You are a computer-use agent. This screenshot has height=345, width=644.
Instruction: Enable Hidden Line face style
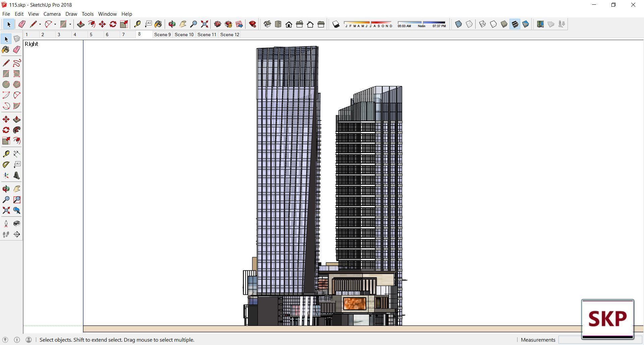(493, 24)
